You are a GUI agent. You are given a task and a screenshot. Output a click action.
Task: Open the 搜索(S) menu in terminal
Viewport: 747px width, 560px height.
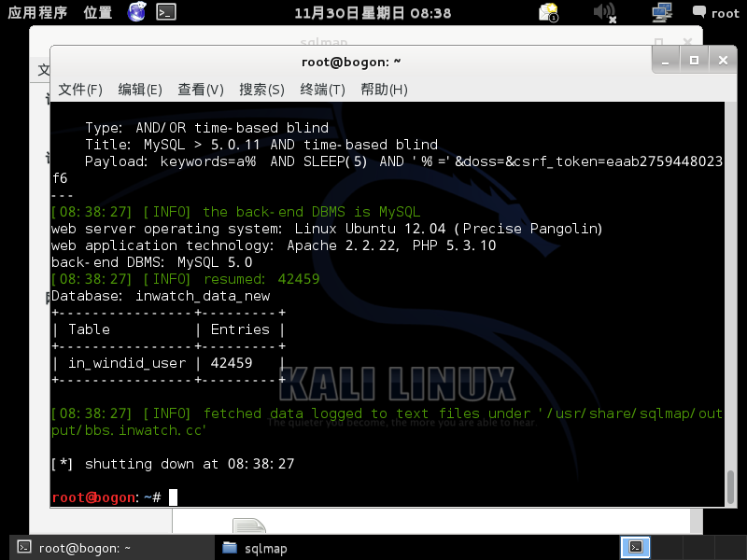(x=261, y=90)
